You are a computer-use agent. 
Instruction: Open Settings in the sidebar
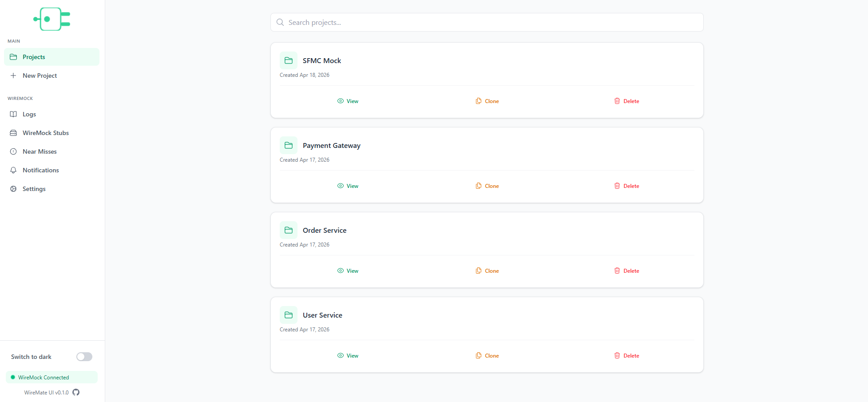pyautogui.click(x=52, y=189)
